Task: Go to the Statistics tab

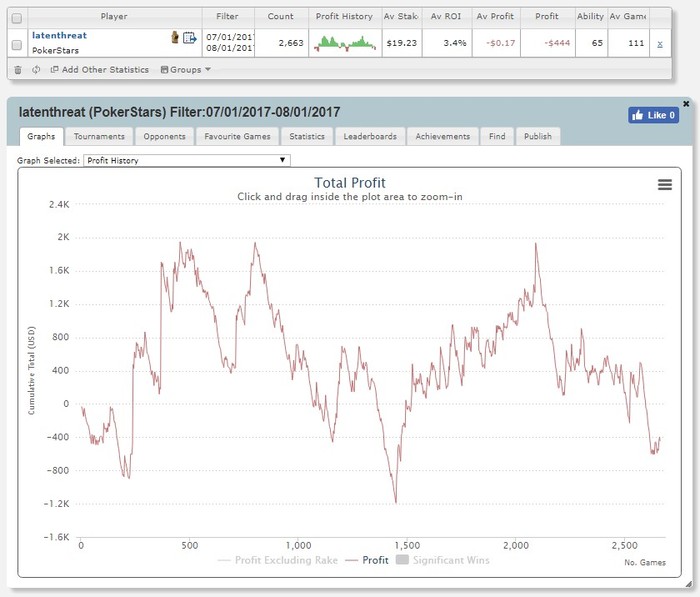Action: [x=307, y=136]
